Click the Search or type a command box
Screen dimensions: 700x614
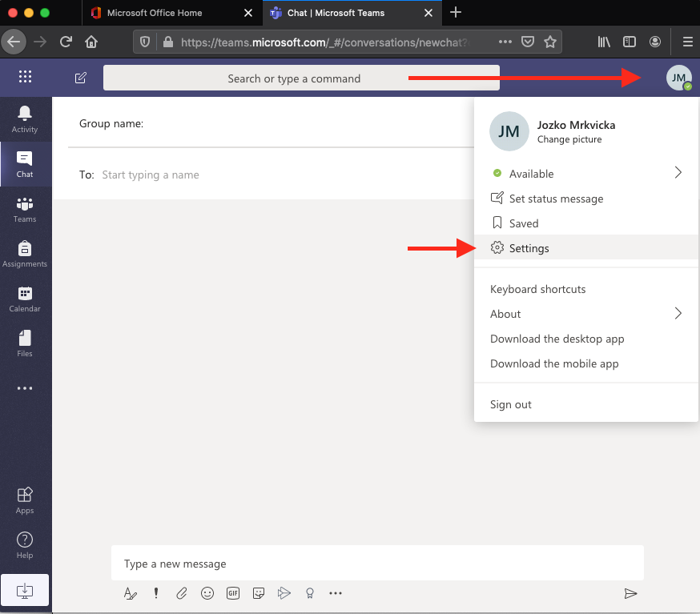tap(294, 78)
